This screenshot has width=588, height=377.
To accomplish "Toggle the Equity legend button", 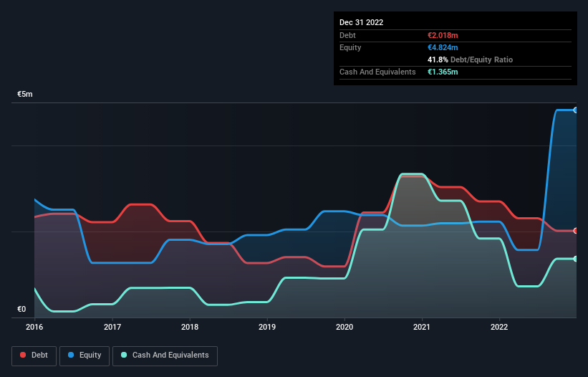I will click(85, 355).
